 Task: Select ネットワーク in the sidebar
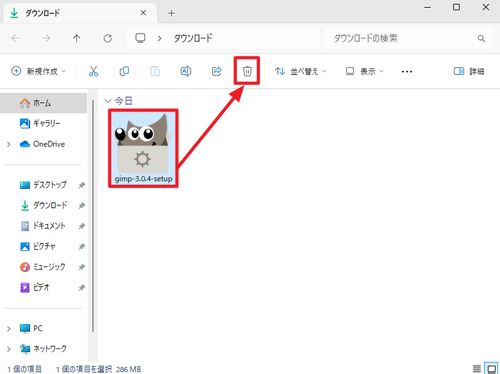point(43,349)
